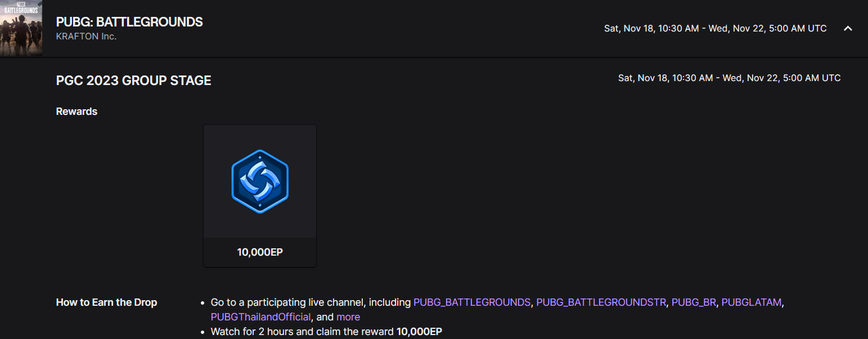868x339 pixels.
Task: Collapse the PUBG: BATTLEGROUNDS campaign chevron
Action: click(848, 29)
